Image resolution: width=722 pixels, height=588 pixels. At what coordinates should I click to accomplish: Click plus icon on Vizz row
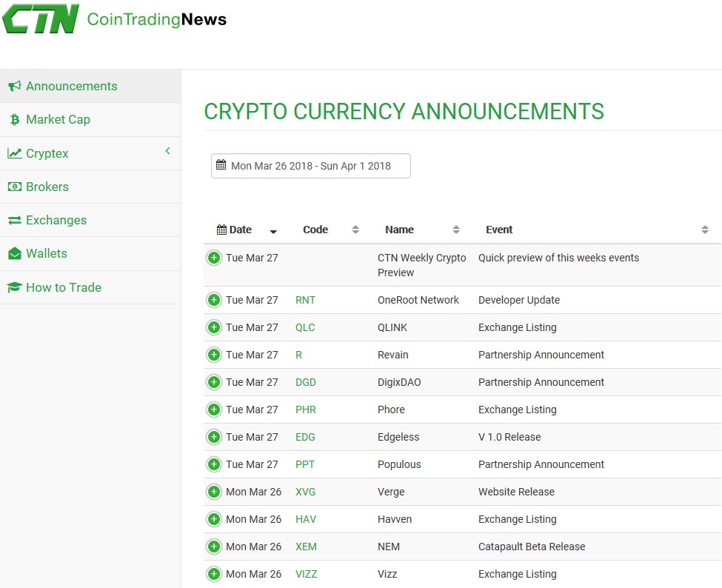click(214, 574)
